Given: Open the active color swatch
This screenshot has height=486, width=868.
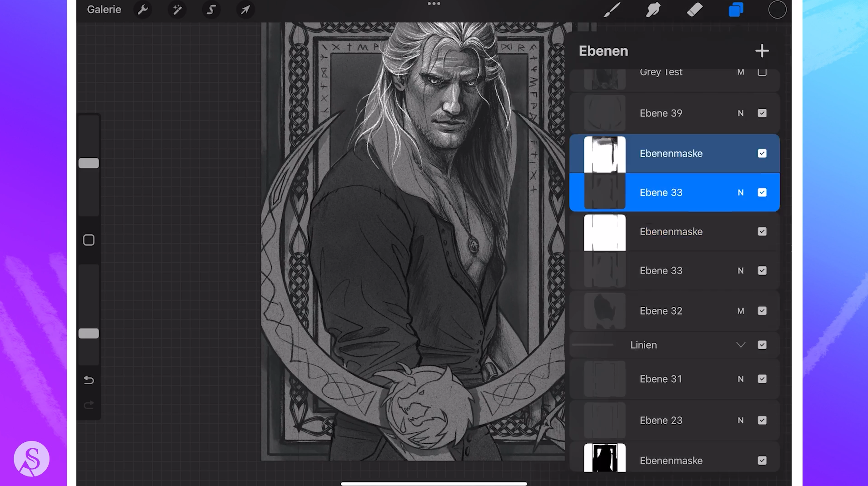Looking at the screenshot, I should tap(777, 10).
